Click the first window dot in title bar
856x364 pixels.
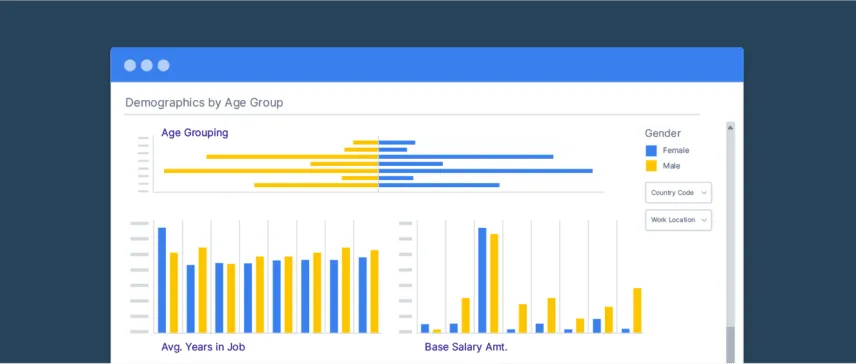tap(130, 65)
